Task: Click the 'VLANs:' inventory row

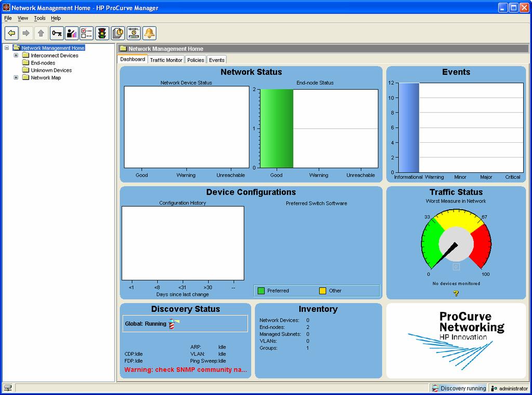Action: 284,340
